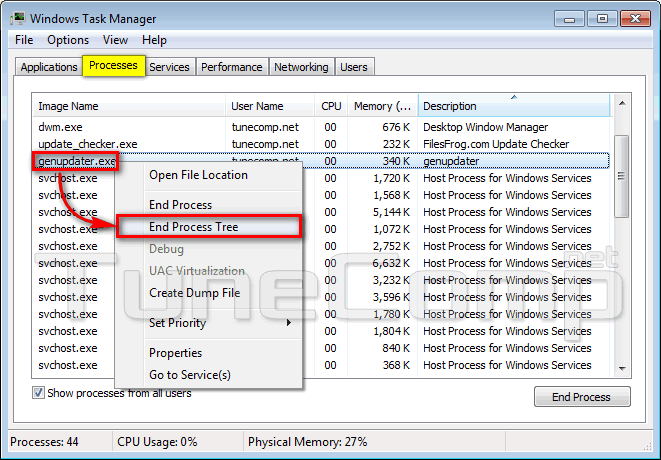This screenshot has height=460, width=661.
Task: Switch to the Services tab
Action: pos(169,67)
